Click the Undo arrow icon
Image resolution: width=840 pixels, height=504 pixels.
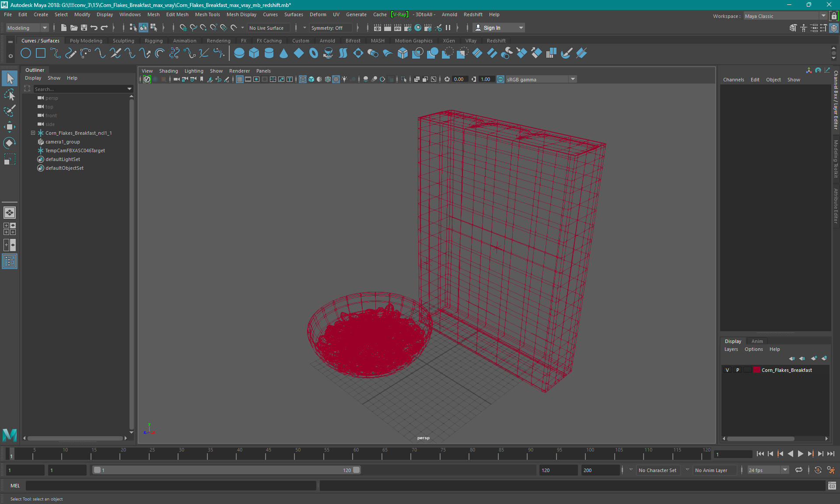point(94,28)
